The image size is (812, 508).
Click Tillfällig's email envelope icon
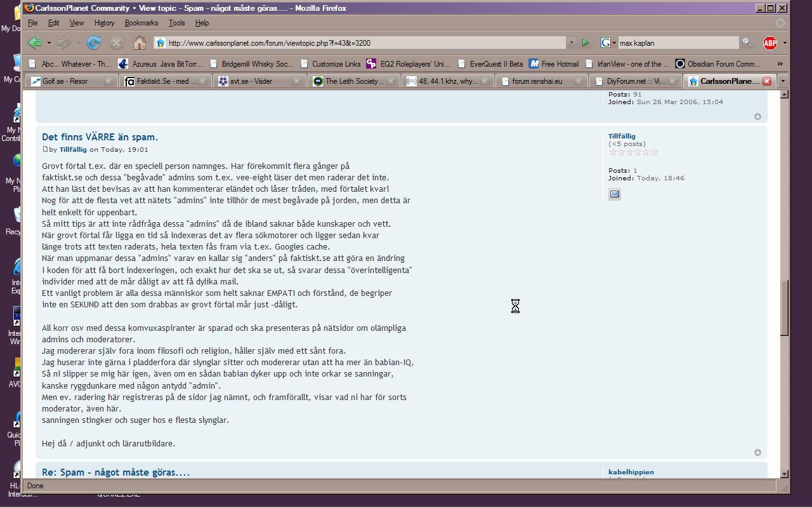tap(614, 194)
